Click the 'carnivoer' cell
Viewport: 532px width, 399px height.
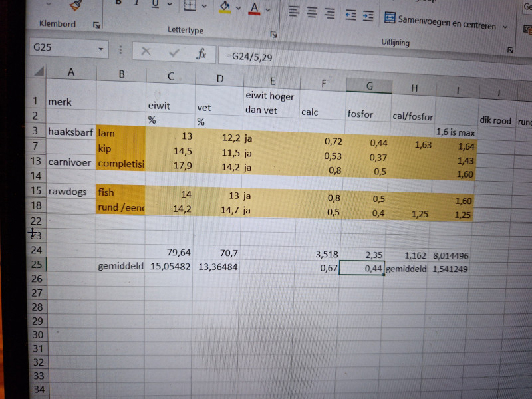pos(71,162)
